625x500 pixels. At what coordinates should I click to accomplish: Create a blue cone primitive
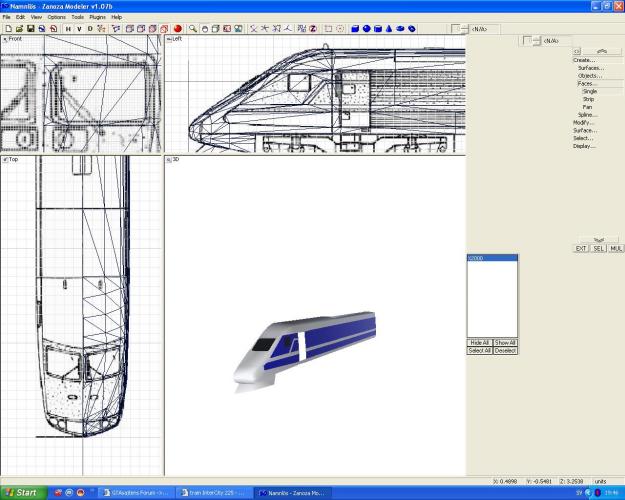388,29
